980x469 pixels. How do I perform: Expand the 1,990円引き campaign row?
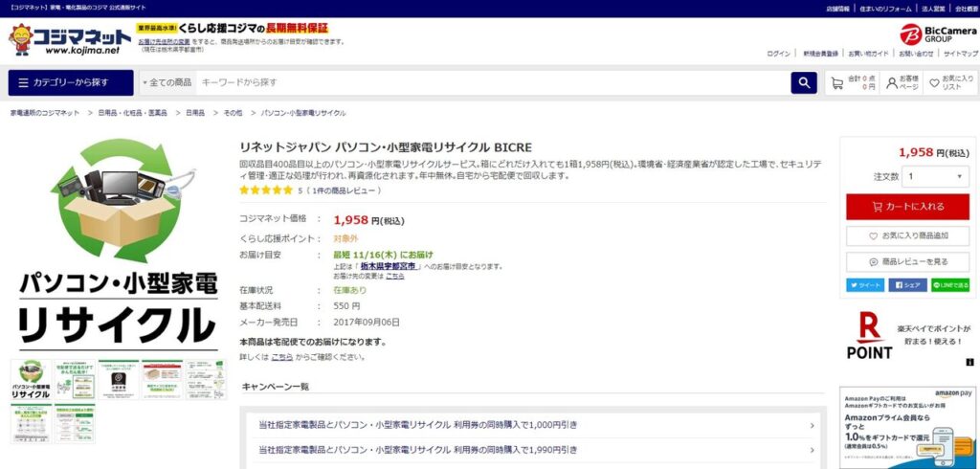pyautogui.click(x=532, y=449)
